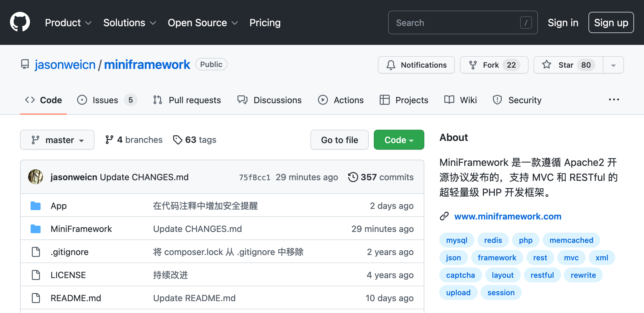644x313 pixels.
Task: Click the Fork icon
Action: click(x=473, y=65)
